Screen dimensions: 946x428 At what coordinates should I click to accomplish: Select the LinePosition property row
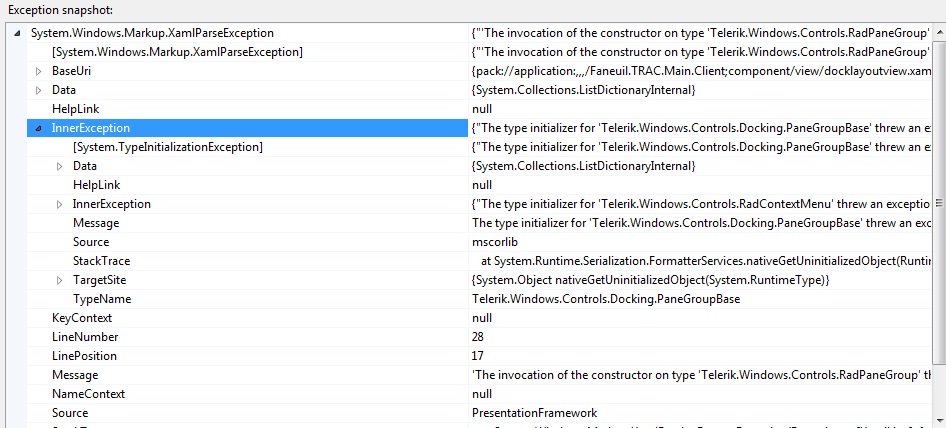[x=84, y=356]
